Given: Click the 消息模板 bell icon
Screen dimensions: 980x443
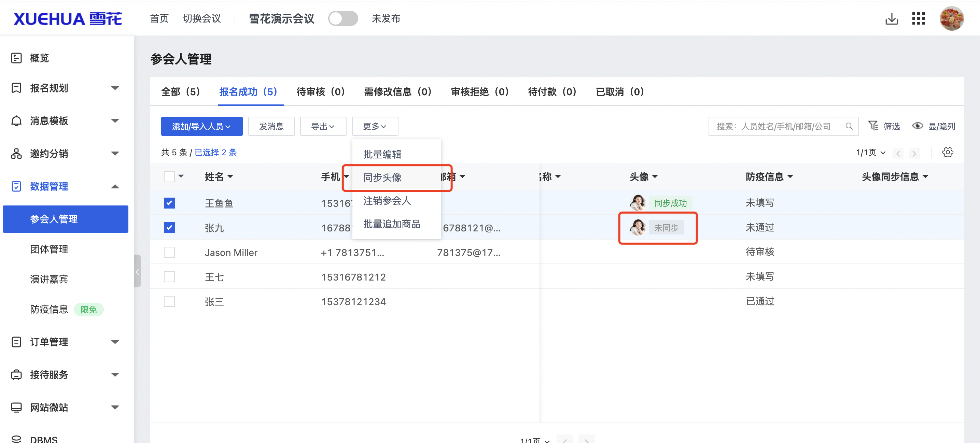Looking at the screenshot, I should [16, 120].
